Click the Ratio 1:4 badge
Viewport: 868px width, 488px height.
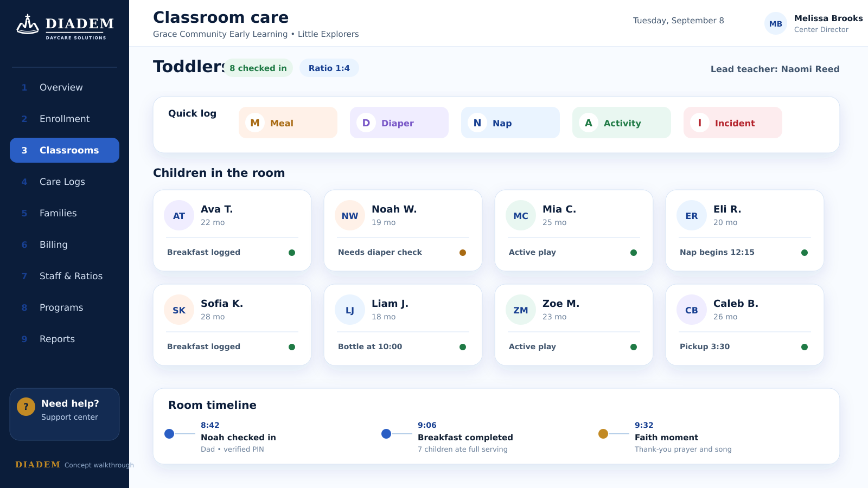(x=329, y=68)
